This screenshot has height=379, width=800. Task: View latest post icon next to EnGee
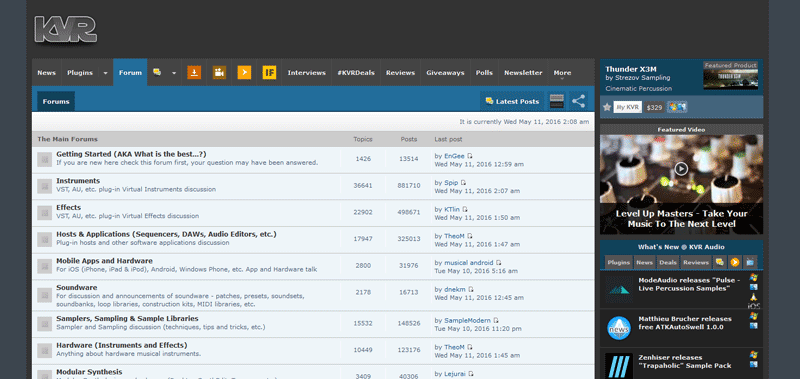pos(470,156)
